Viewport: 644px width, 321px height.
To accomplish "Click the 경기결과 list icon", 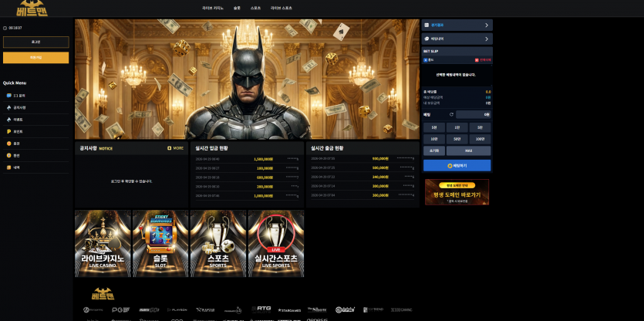I will (x=427, y=25).
